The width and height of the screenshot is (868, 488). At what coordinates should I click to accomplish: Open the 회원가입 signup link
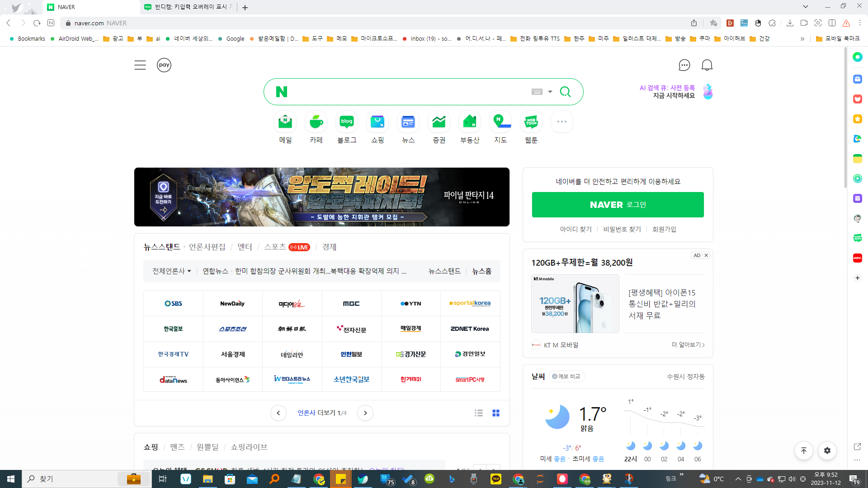click(x=664, y=229)
